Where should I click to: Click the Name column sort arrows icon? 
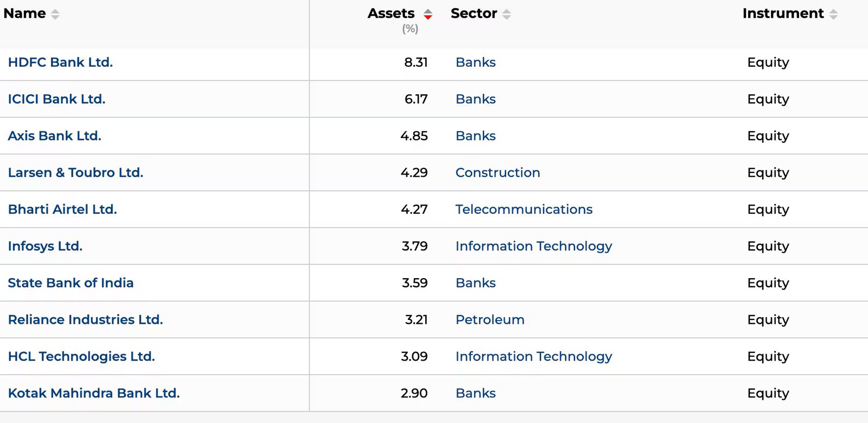pyautogui.click(x=55, y=15)
